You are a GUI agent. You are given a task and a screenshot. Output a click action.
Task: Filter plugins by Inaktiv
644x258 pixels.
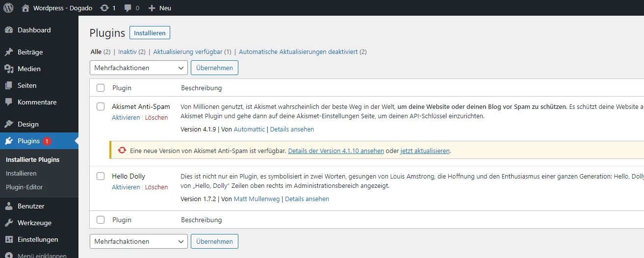click(128, 52)
